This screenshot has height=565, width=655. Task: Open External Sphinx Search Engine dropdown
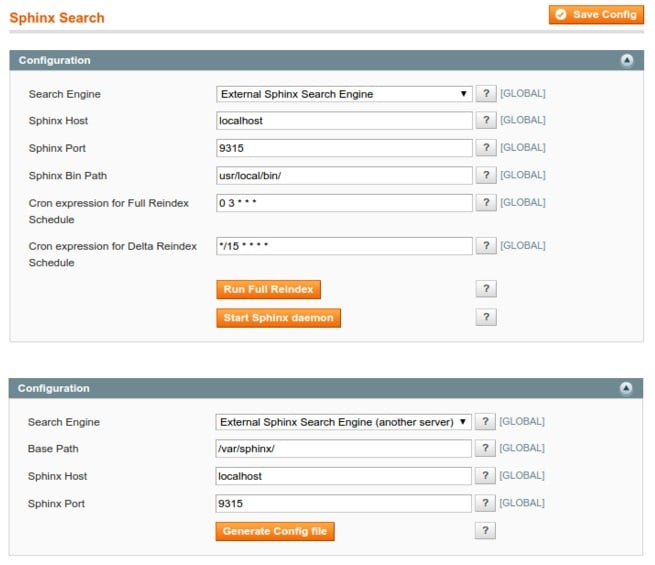click(344, 94)
